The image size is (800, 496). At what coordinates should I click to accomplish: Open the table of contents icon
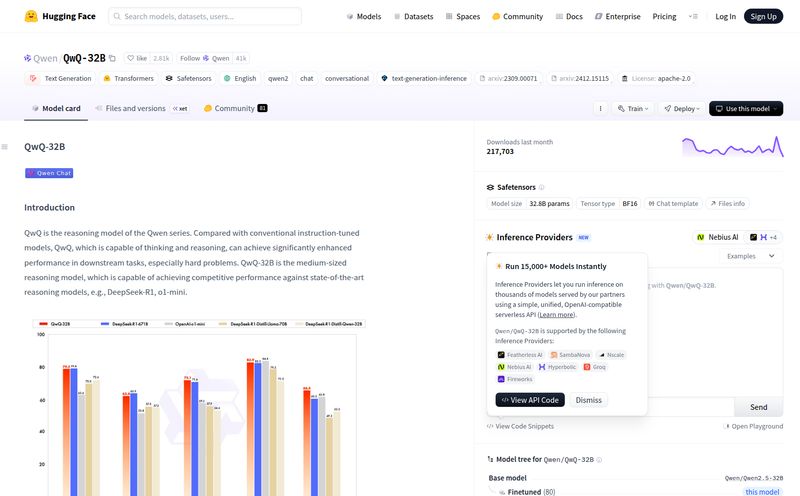tap(5, 147)
